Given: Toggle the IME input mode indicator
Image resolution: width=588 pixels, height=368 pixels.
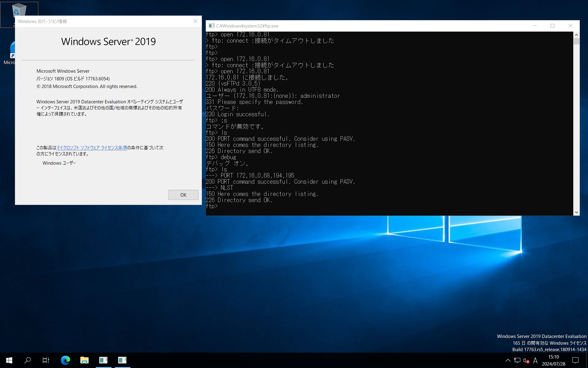Looking at the screenshot, I should point(535,360).
